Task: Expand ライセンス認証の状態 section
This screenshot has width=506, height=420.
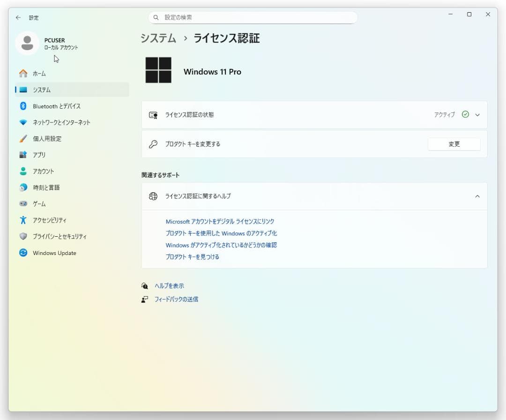Action: pyautogui.click(x=477, y=114)
